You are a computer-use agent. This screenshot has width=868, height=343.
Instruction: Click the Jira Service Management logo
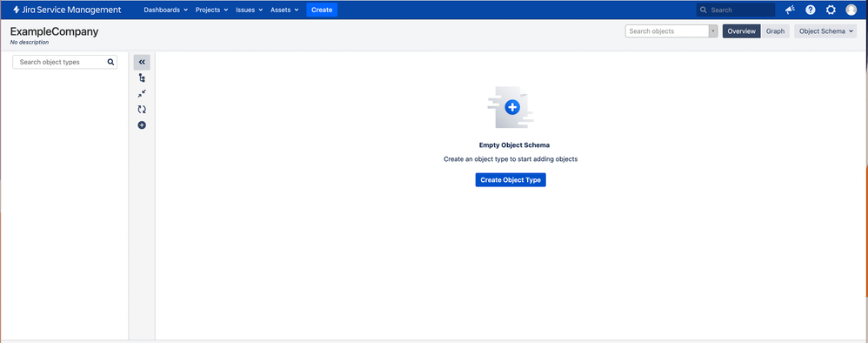(x=67, y=10)
